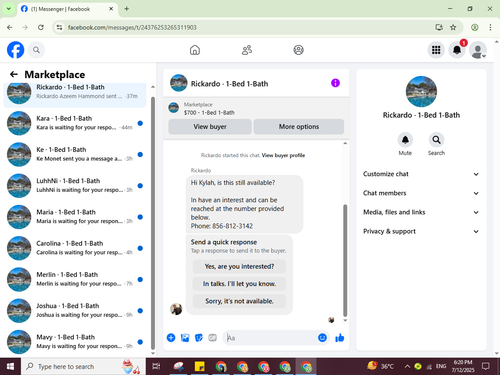The width and height of the screenshot is (500, 375).
Task: Open more actions plus icon in composer
Action: click(x=171, y=338)
